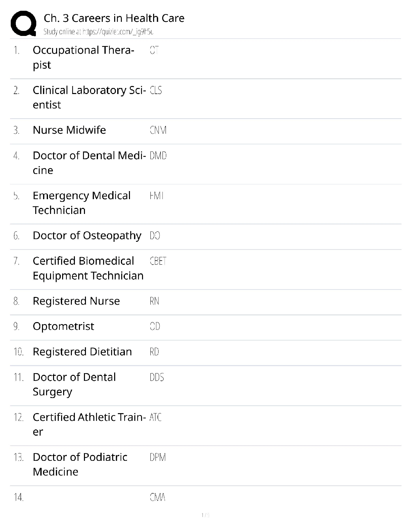Click the OT abbreviation definition

(154, 50)
